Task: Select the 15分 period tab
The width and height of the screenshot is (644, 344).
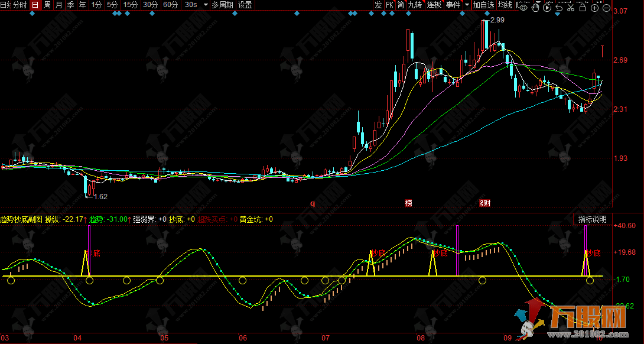Action: click(x=130, y=5)
